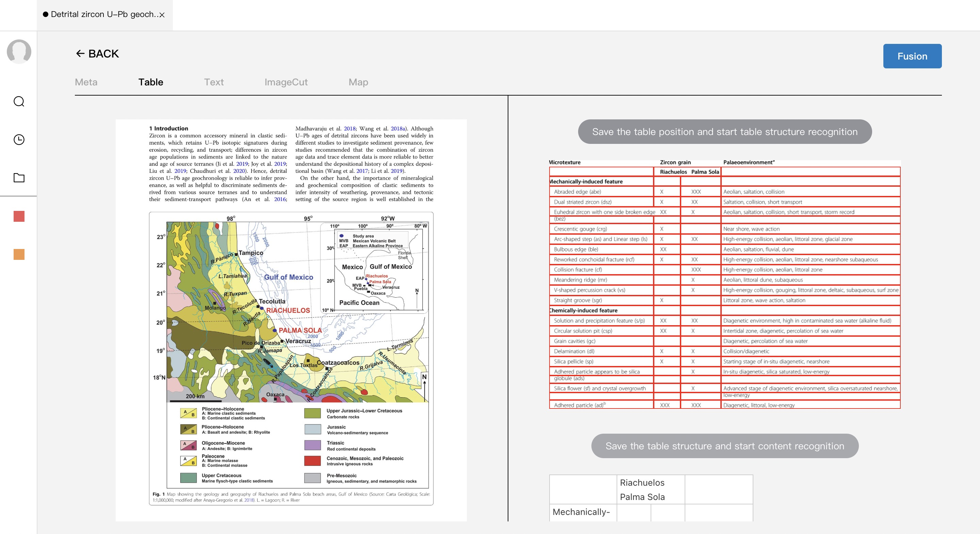Click the 'Fig. 1' caption text
Image resolution: width=980 pixels, height=534 pixels.
click(x=291, y=497)
